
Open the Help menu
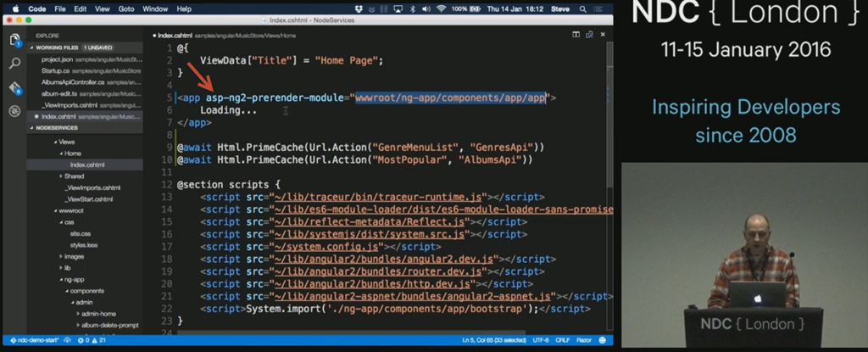click(x=184, y=8)
